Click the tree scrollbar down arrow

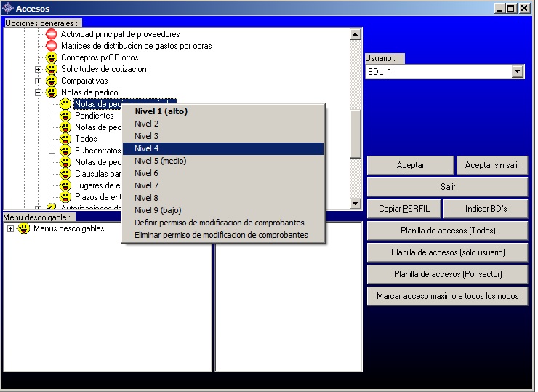tap(356, 204)
